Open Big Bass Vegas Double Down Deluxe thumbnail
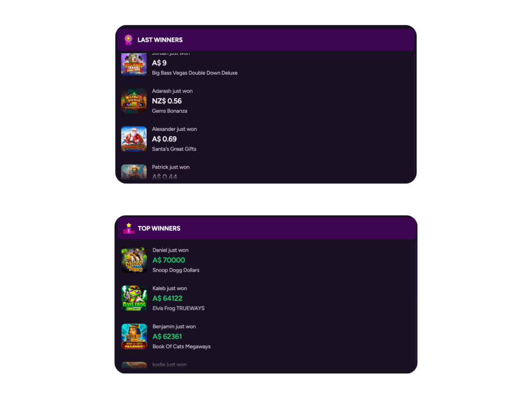Viewport: 532px width, 399px height. (134, 63)
